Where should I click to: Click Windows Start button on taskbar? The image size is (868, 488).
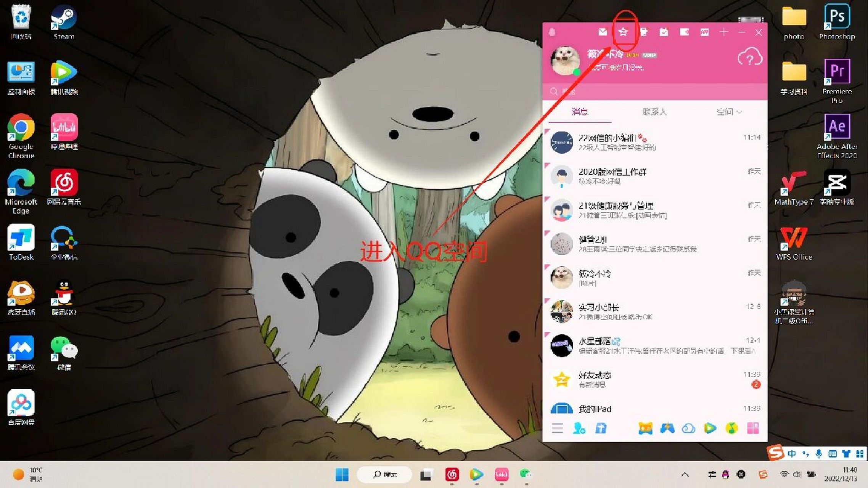[342, 475]
